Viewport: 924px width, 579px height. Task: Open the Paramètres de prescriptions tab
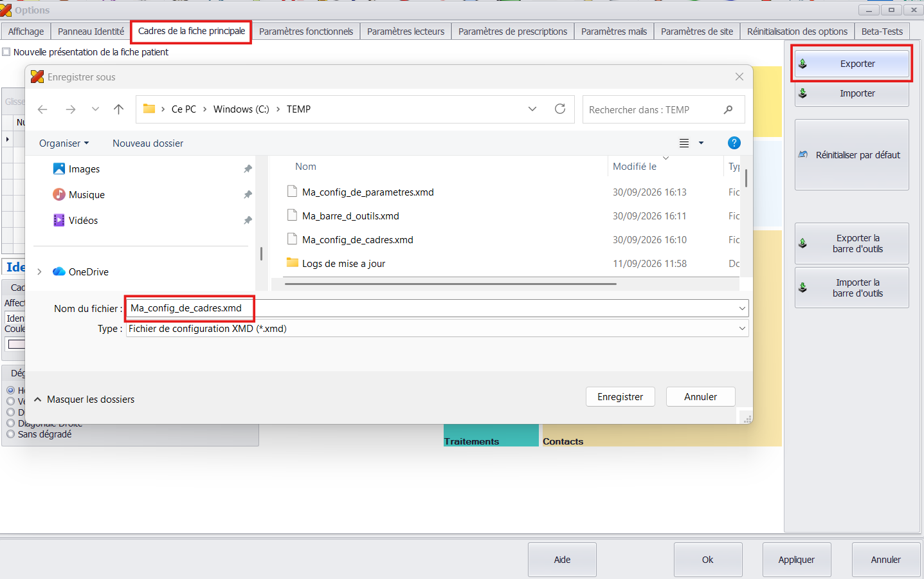point(512,32)
